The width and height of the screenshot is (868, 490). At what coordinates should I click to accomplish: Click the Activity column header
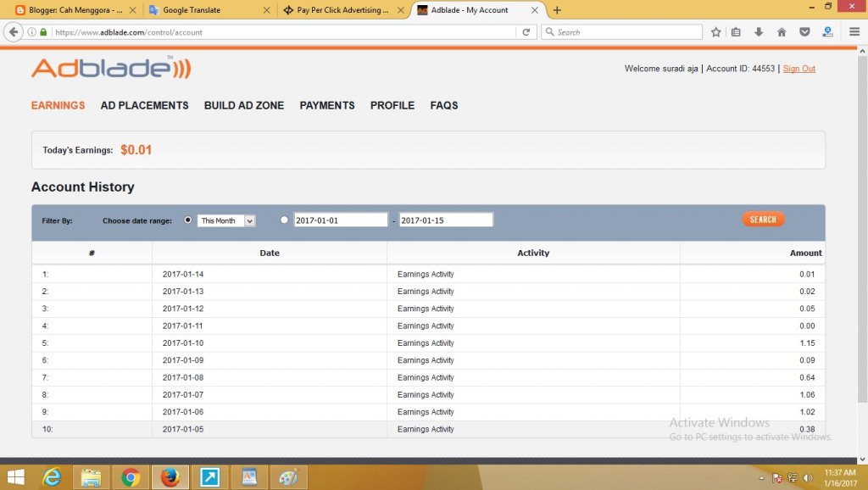click(x=533, y=253)
